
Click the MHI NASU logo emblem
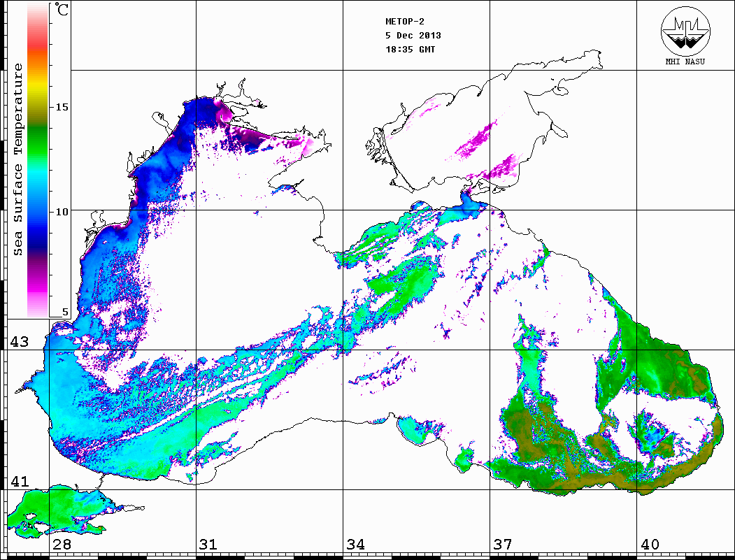(x=685, y=31)
